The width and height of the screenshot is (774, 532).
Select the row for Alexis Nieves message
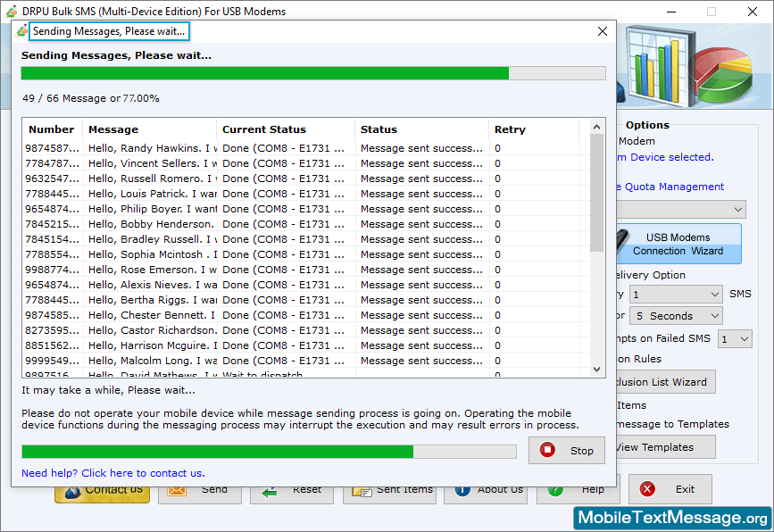pos(306,285)
